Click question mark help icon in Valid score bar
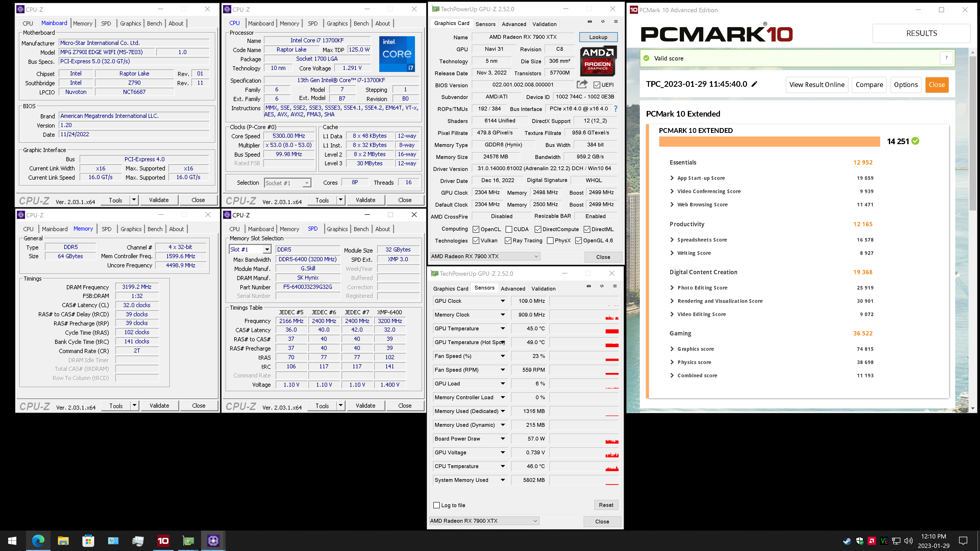 946,58
